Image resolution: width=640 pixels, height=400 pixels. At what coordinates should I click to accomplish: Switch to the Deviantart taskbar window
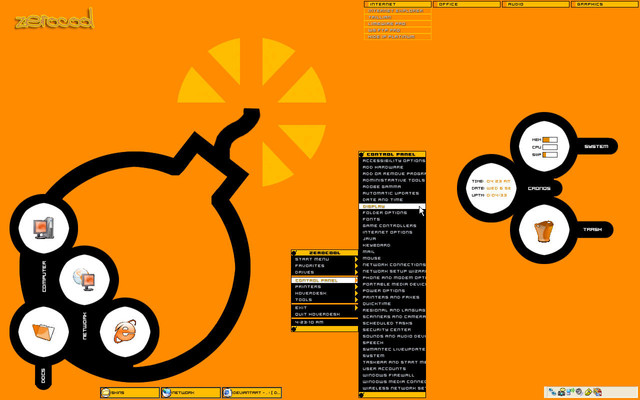[x=252, y=393]
